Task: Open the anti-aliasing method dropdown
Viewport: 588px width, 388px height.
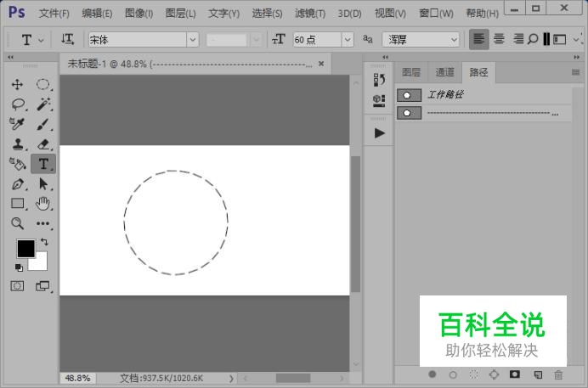Action: [x=452, y=40]
